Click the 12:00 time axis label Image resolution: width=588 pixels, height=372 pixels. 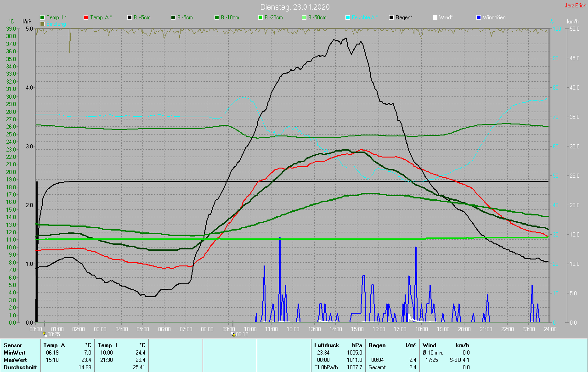[x=293, y=329]
